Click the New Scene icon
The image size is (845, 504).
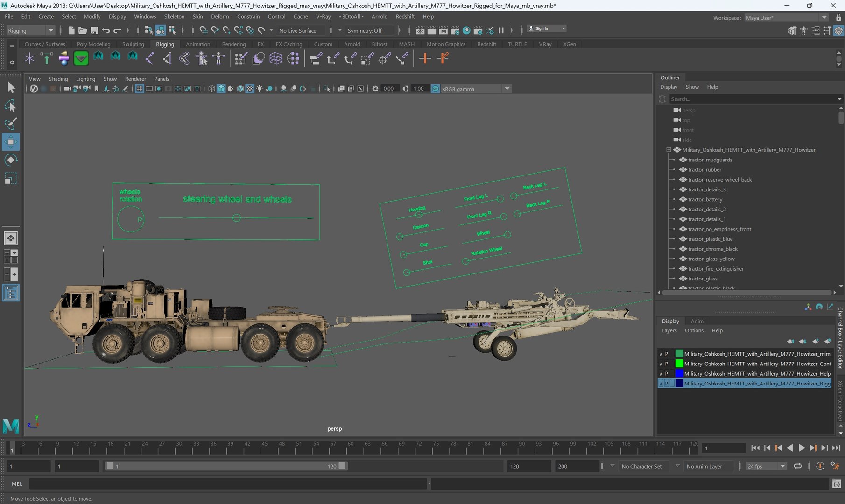coord(71,30)
